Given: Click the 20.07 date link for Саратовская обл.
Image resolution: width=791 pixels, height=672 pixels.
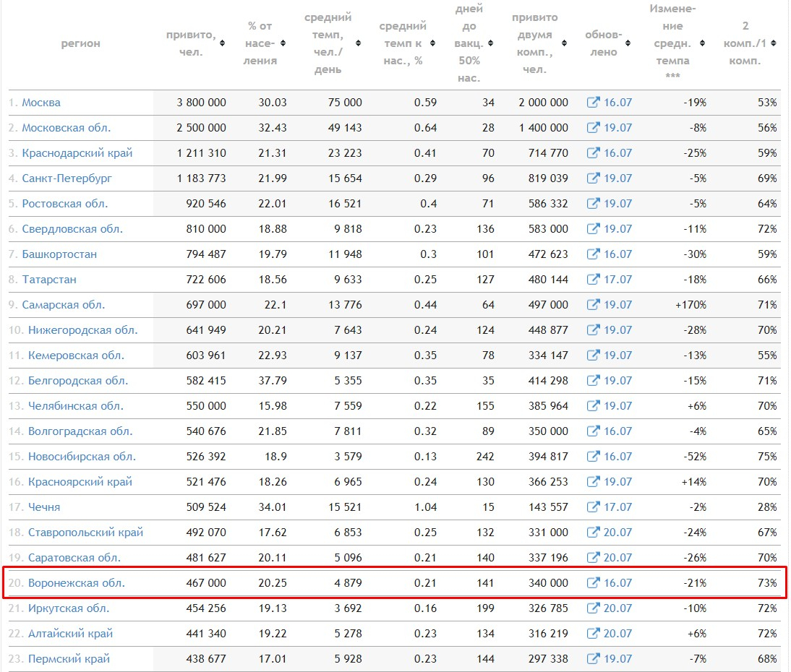Looking at the screenshot, I should coord(617,558).
